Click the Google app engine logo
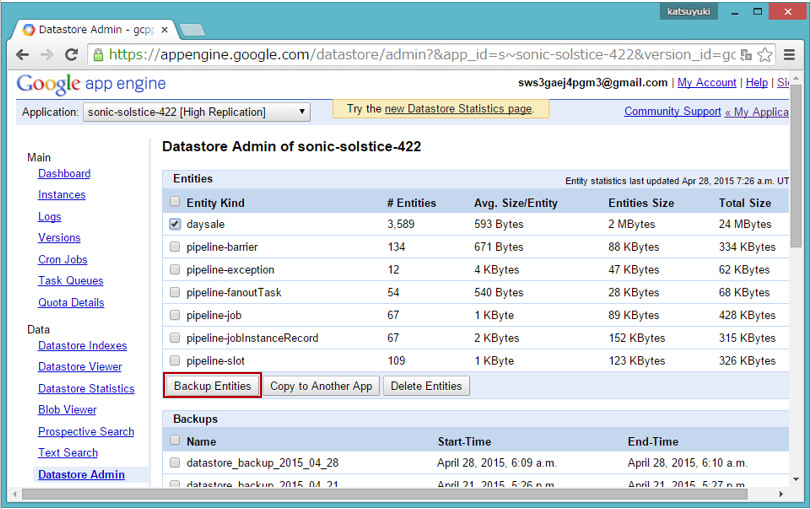 [91, 84]
